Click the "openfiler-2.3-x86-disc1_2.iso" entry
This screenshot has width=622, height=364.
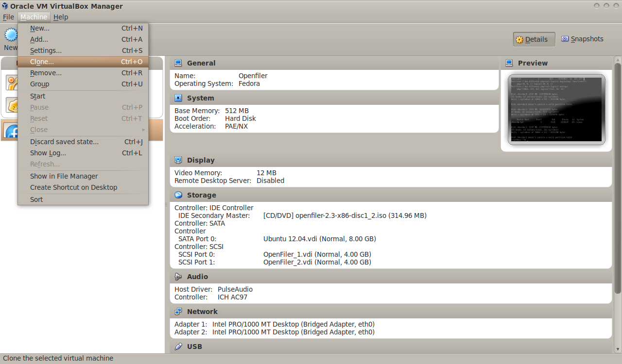[345, 215]
